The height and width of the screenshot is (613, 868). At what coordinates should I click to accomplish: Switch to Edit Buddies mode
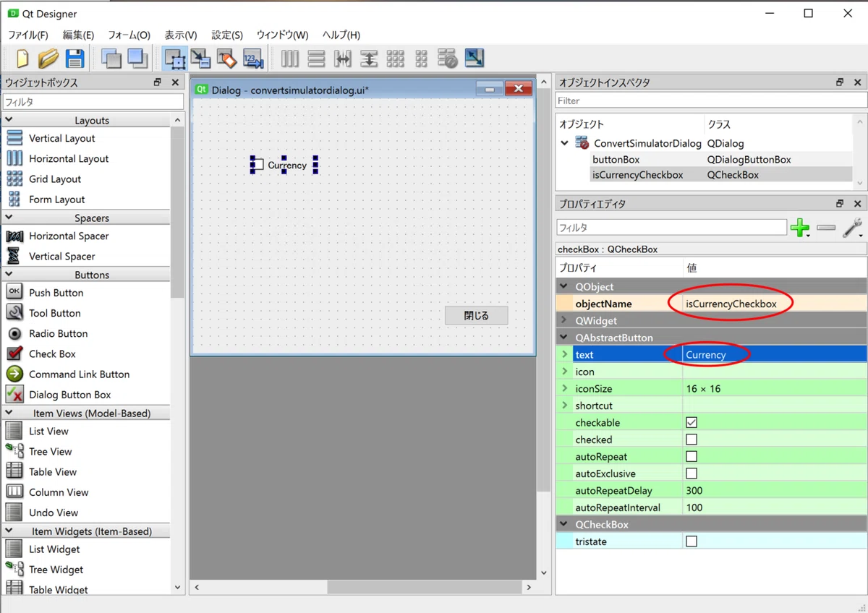226,59
